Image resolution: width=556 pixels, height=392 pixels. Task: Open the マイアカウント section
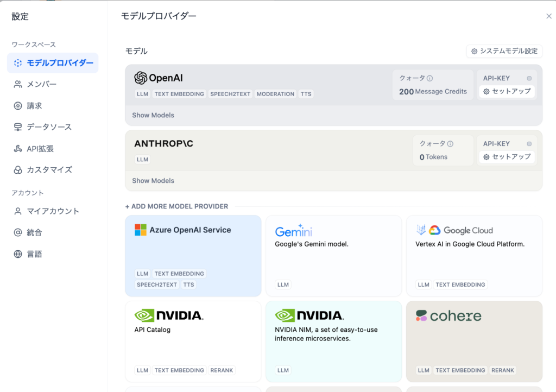click(53, 211)
